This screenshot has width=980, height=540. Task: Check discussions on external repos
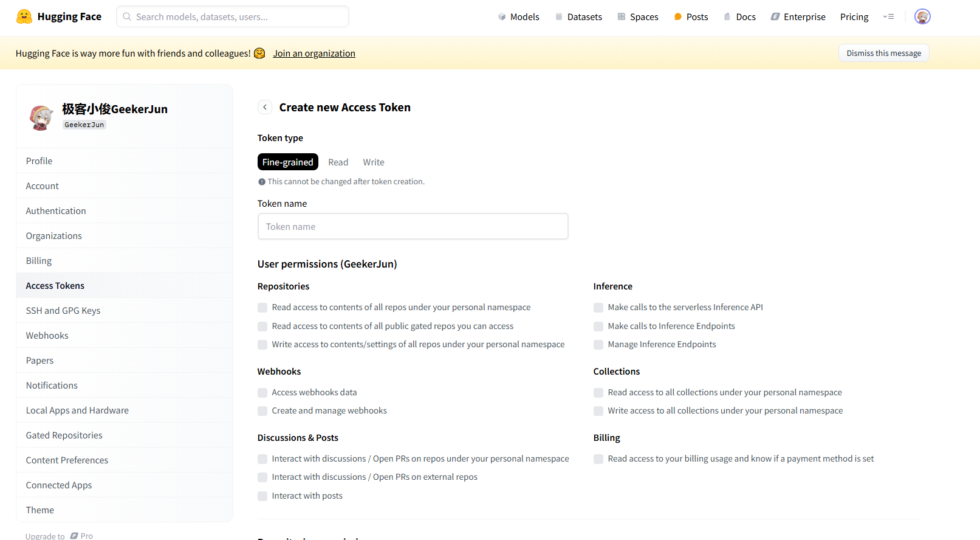pos(262,477)
